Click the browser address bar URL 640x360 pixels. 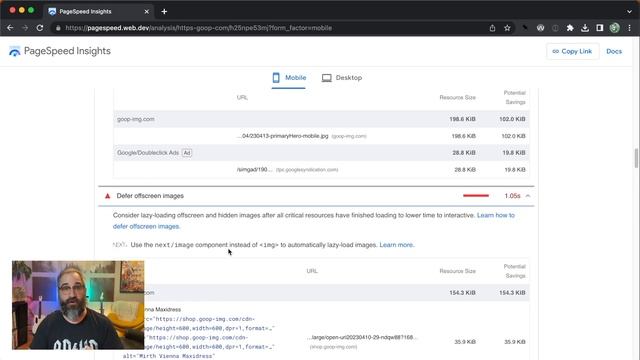coord(198,28)
